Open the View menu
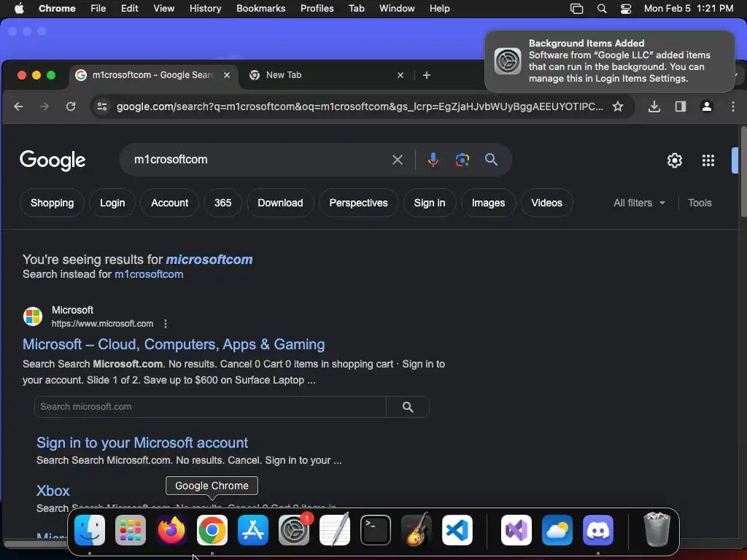747x560 pixels. (164, 9)
